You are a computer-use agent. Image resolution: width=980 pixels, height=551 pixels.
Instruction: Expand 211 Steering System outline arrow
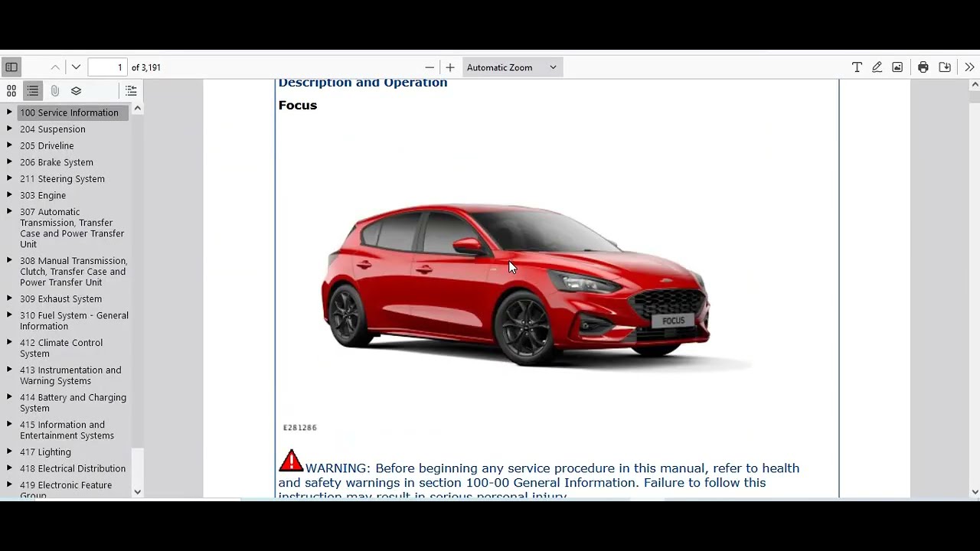point(9,178)
